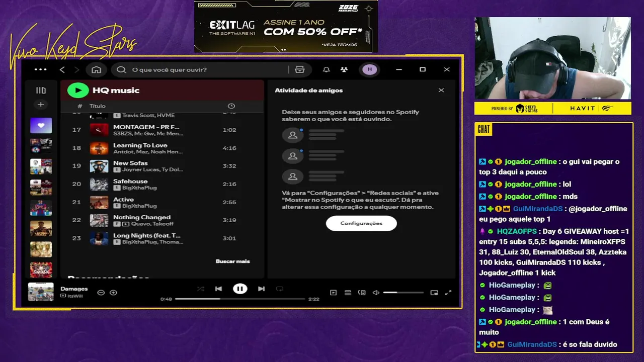Select track 20 Safehouse

(162, 185)
